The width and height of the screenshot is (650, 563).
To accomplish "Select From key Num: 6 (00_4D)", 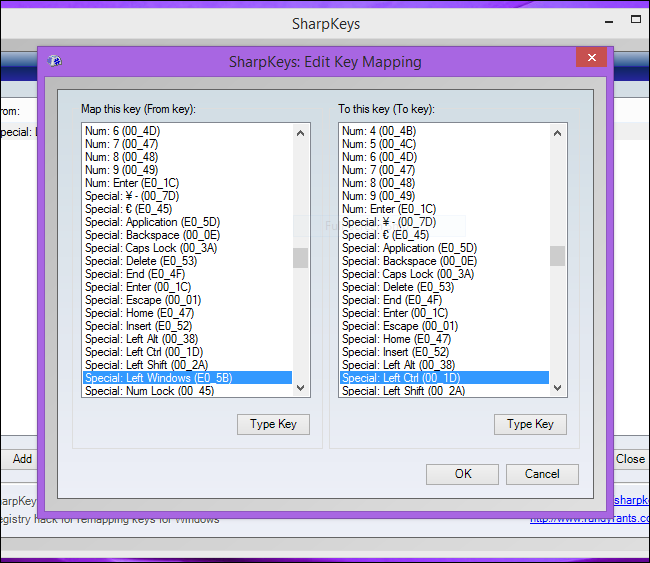I will (x=187, y=131).
